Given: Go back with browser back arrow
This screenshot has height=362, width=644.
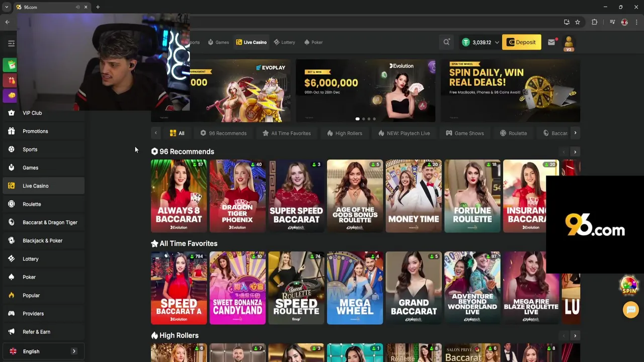Looking at the screenshot, I should (7, 22).
